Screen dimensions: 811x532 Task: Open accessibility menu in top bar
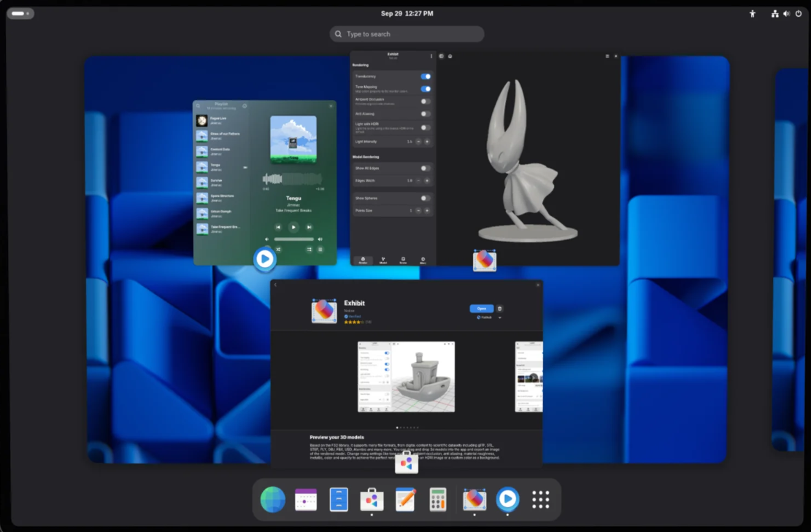[x=753, y=14]
